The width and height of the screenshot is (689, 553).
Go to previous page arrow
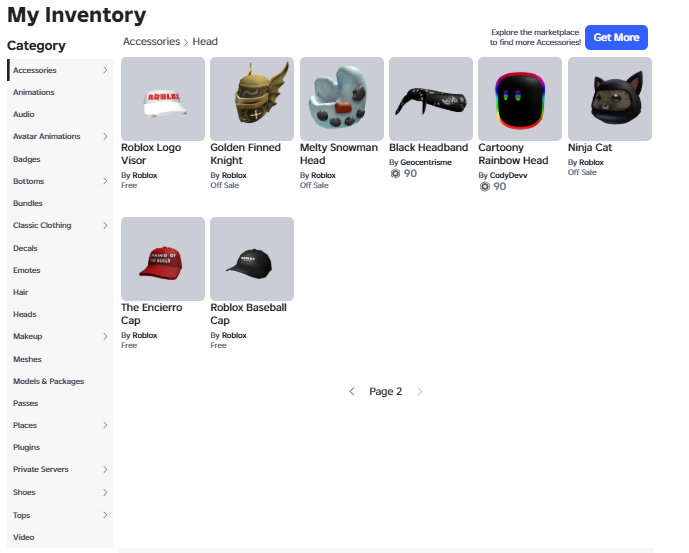click(352, 391)
